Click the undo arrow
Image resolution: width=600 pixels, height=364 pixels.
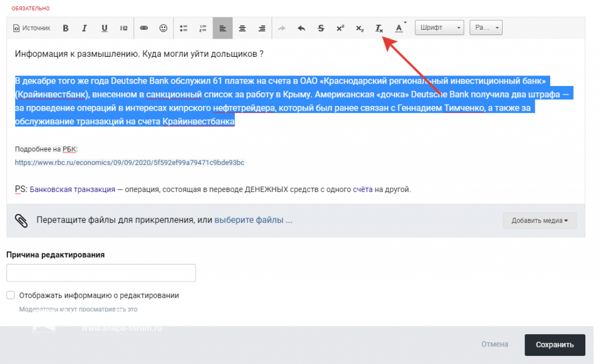pyautogui.click(x=302, y=28)
